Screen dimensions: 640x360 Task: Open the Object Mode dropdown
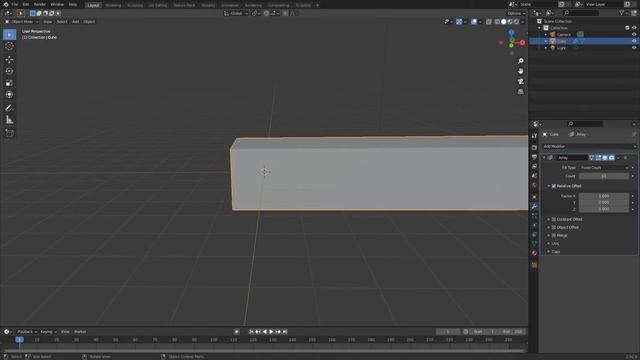point(21,22)
